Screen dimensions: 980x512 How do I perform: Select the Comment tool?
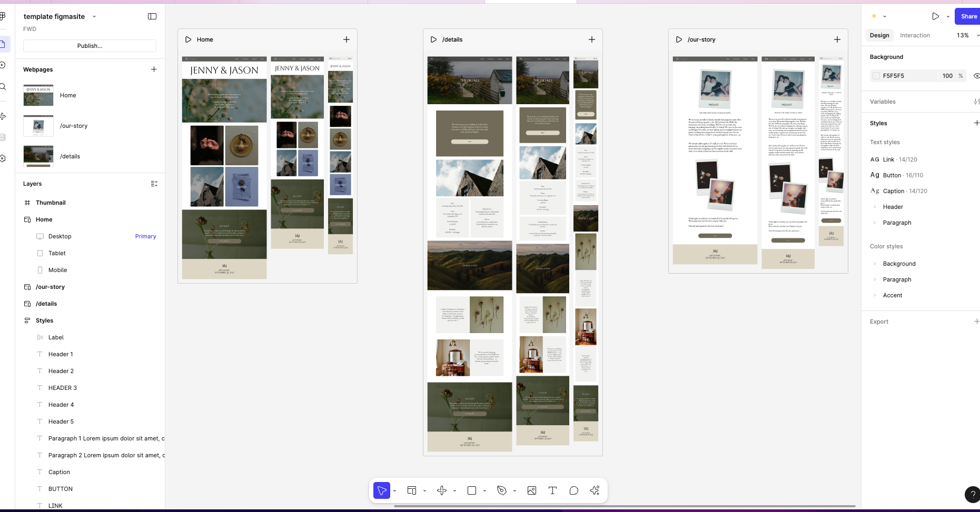(573, 490)
